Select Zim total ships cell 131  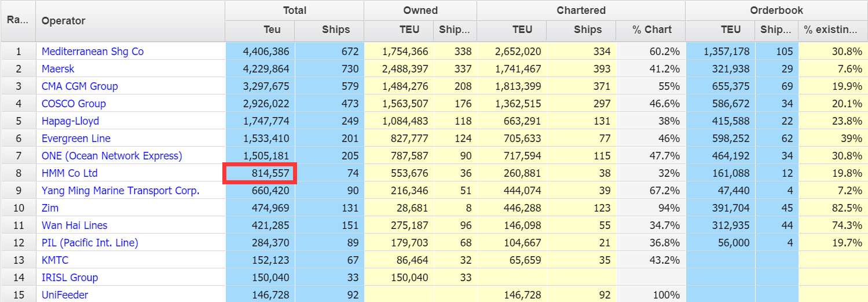pyautogui.click(x=329, y=208)
